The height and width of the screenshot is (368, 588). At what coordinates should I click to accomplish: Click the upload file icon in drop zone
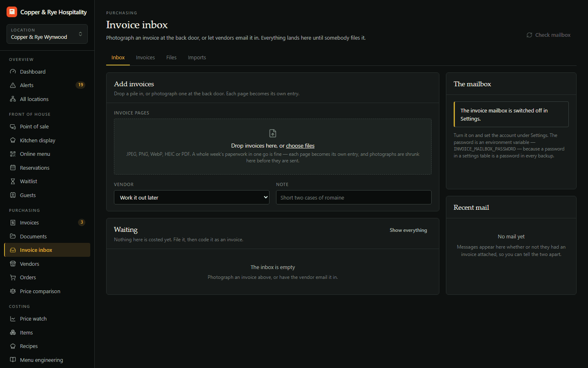(273, 133)
